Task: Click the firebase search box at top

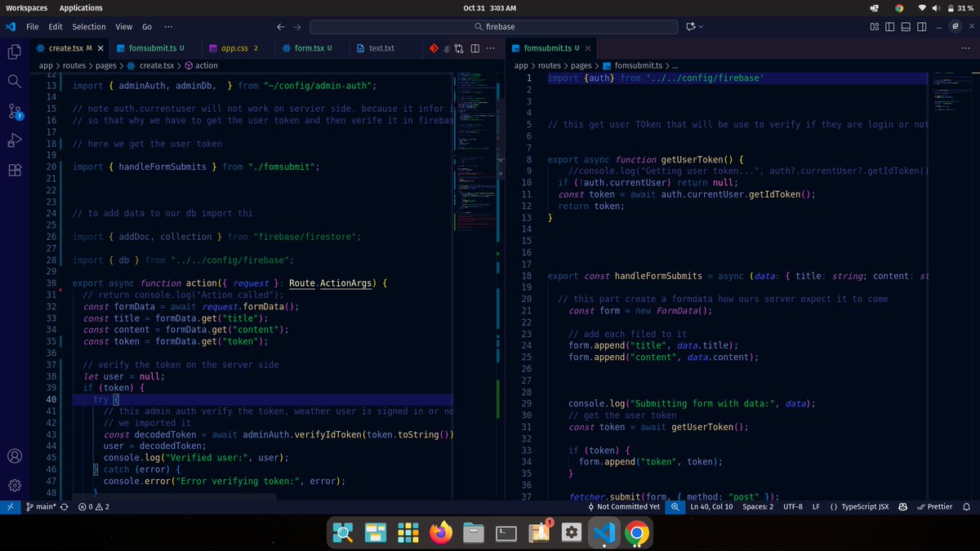Action: tap(493, 26)
